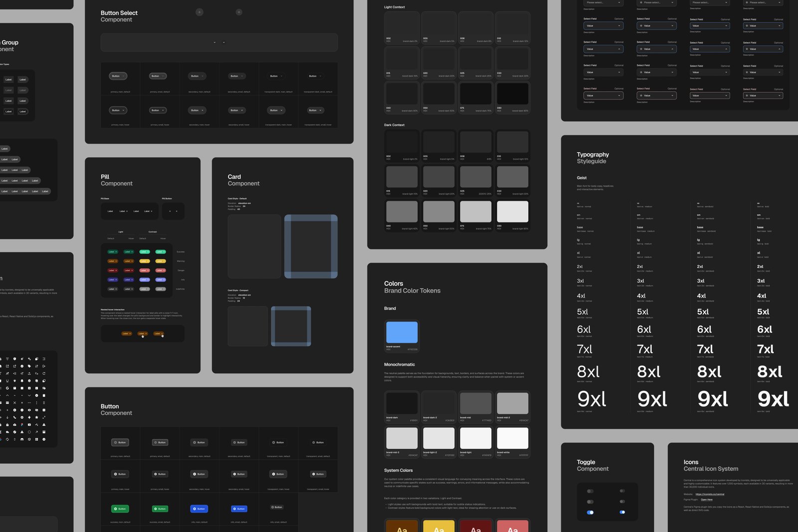Click blue-outlined card in Card Style - Default

click(311, 246)
